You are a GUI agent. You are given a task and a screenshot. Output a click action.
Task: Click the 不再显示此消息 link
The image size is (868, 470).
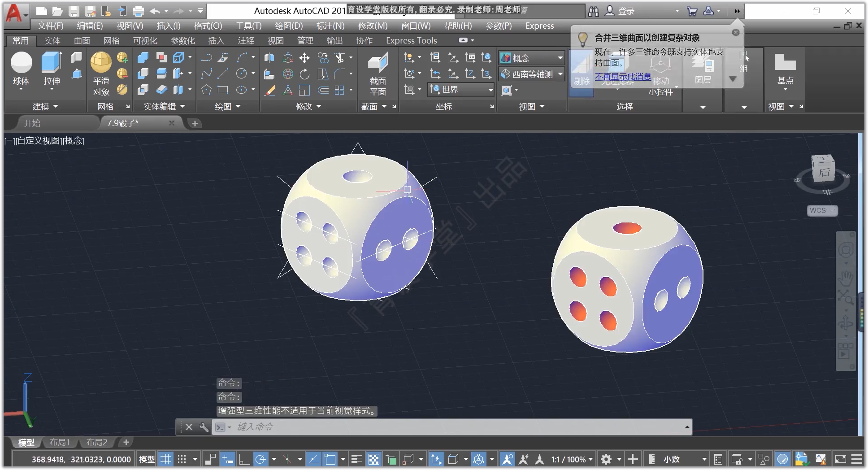click(623, 76)
